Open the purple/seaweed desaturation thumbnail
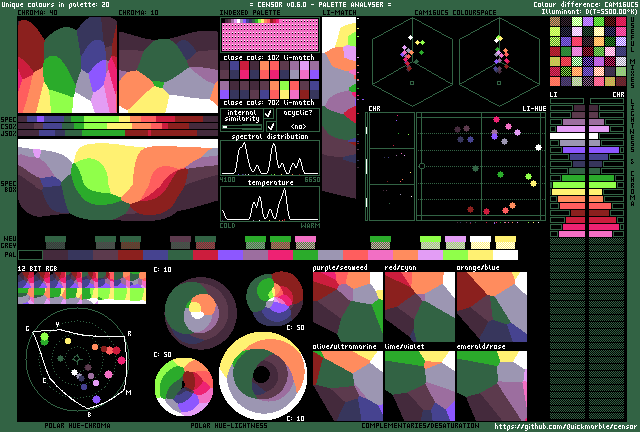Screen dimensions: 640x432 348,307
